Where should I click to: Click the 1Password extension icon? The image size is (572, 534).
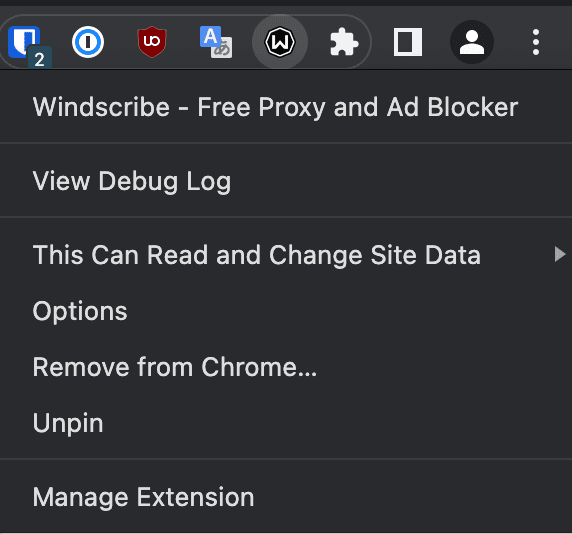(88, 42)
